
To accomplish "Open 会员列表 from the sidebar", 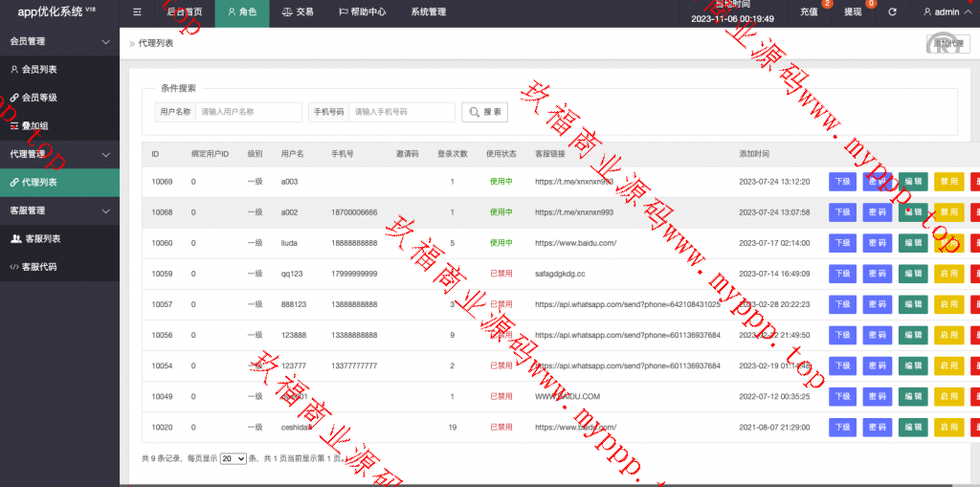I will pos(39,70).
